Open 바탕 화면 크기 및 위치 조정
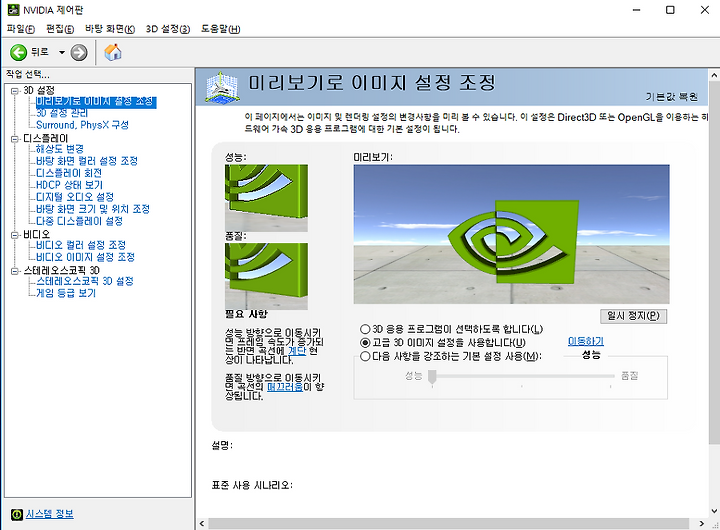720x530 pixels. pos(93,209)
